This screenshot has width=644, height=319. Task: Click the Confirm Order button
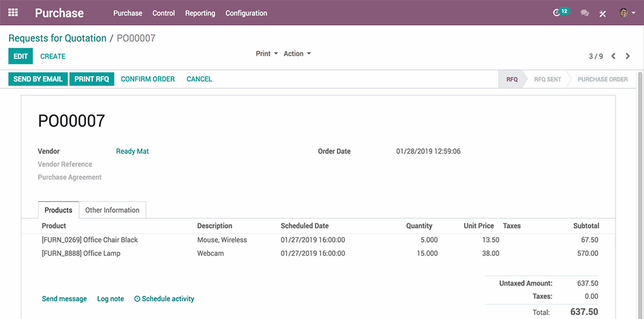147,79
